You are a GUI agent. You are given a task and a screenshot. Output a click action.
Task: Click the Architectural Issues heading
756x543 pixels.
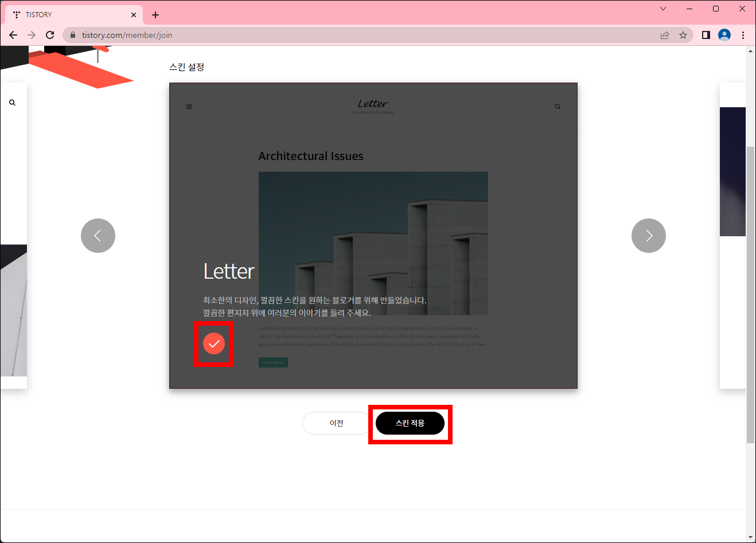pos(311,156)
